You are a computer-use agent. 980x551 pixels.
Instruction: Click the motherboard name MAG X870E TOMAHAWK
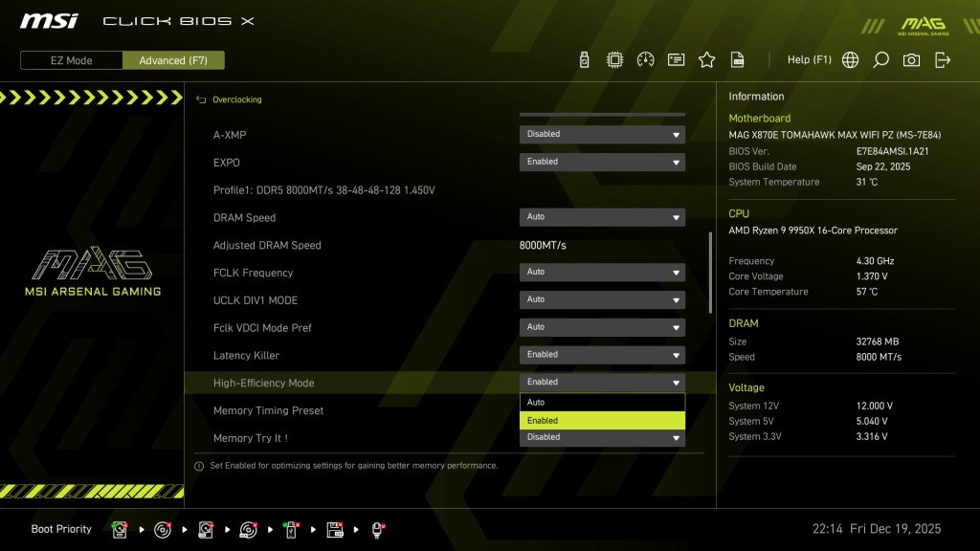(835, 135)
